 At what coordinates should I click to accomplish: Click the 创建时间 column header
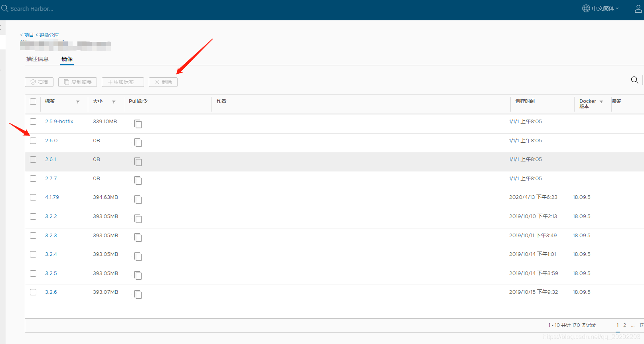tap(525, 101)
